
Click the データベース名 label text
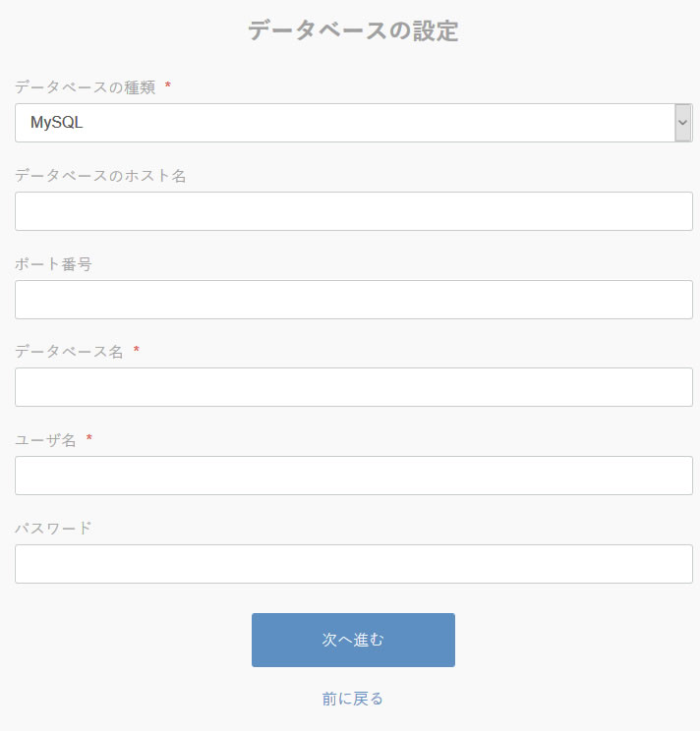pyautogui.click(x=69, y=352)
